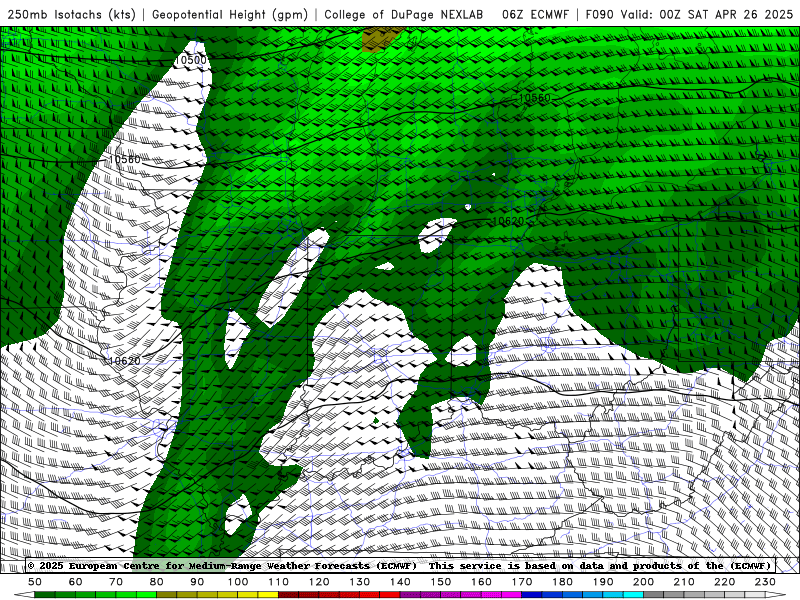Click the "100" value on the color scale
This screenshot has height=600, width=800.
point(238,582)
